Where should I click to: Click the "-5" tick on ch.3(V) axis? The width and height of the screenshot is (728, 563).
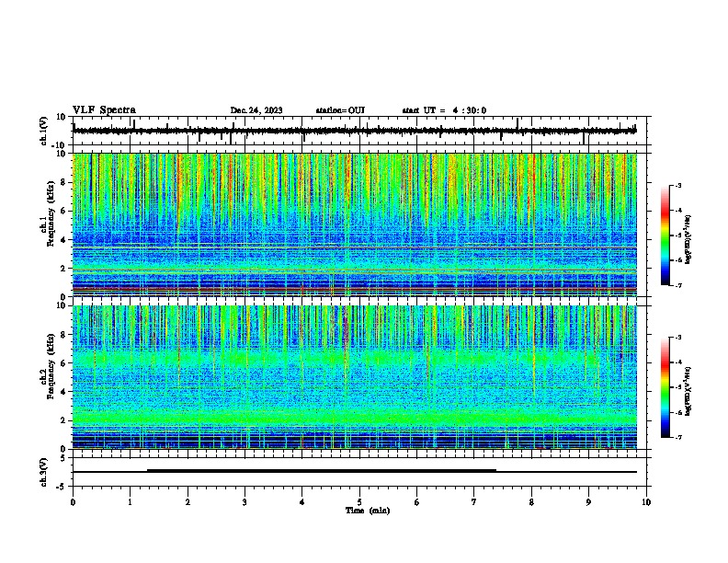coord(62,487)
